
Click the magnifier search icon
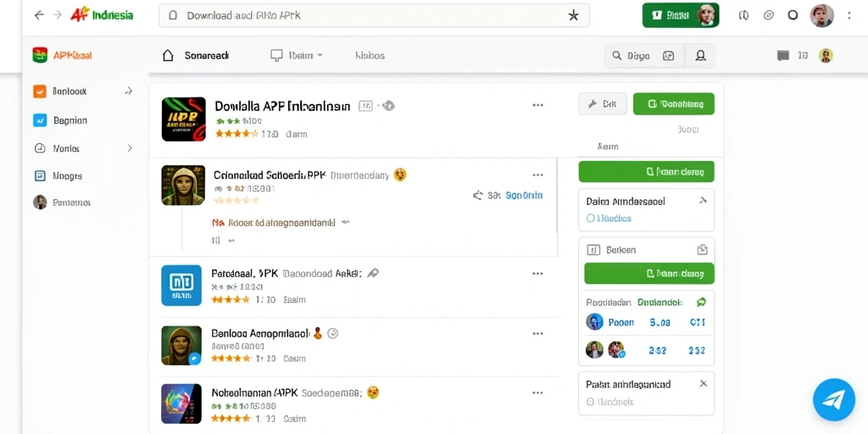tap(617, 55)
